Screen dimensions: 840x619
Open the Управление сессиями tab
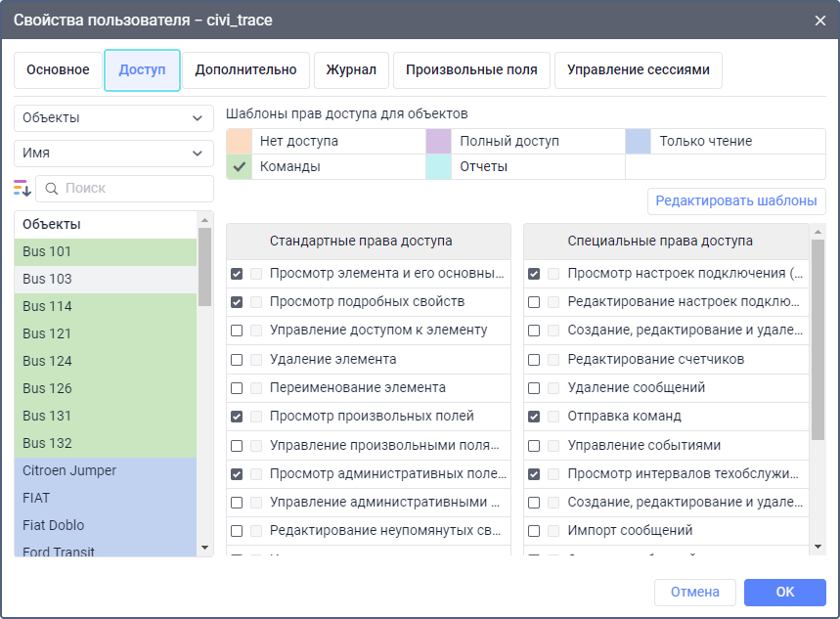click(x=638, y=70)
